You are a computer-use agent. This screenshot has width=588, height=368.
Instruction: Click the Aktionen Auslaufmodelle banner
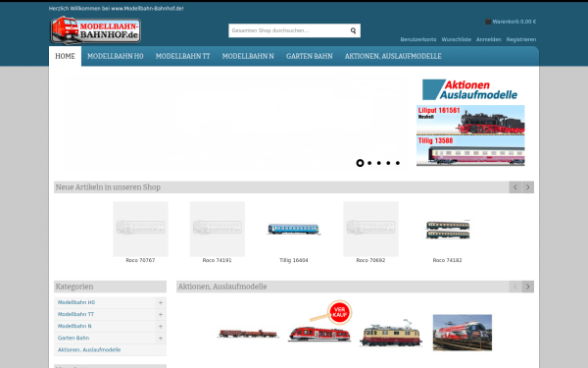pyautogui.click(x=469, y=89)
